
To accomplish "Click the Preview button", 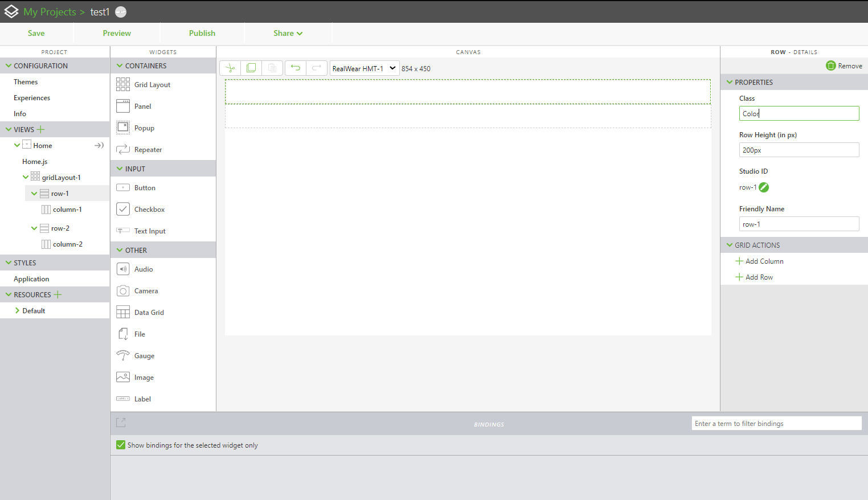I will click(x=117, y=32).
